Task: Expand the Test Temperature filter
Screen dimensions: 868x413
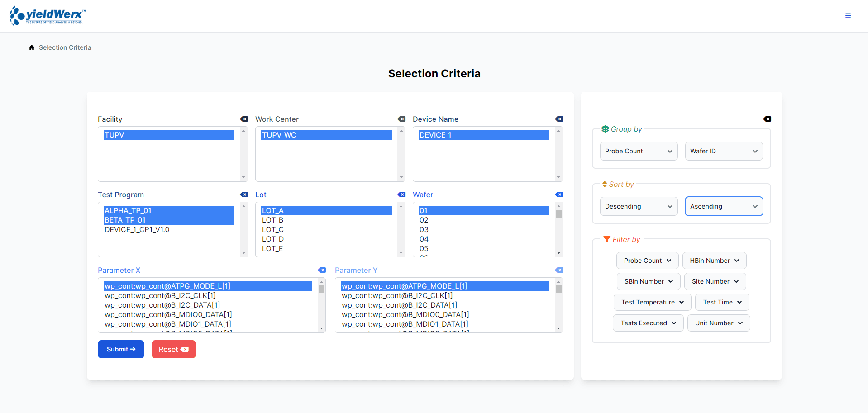Action: (652, 302)
